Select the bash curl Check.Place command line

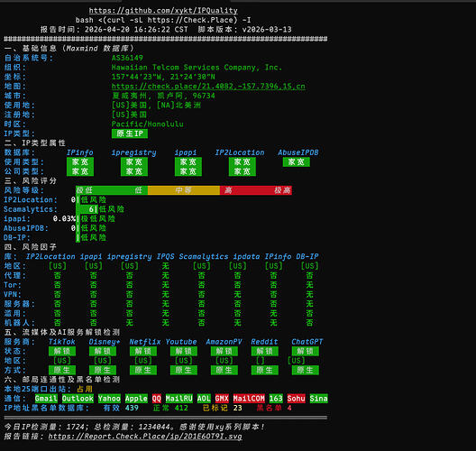pos(163,20)
